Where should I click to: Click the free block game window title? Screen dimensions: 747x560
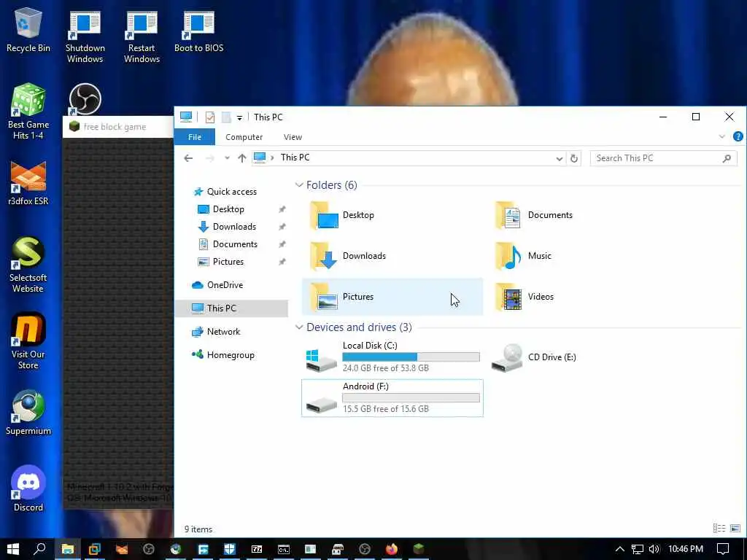click(x=115, y=127)
